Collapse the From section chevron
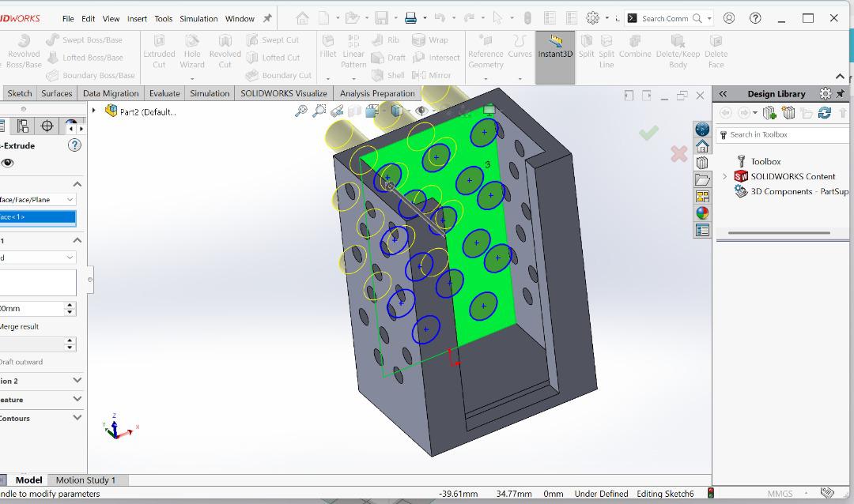 [77, 184]
